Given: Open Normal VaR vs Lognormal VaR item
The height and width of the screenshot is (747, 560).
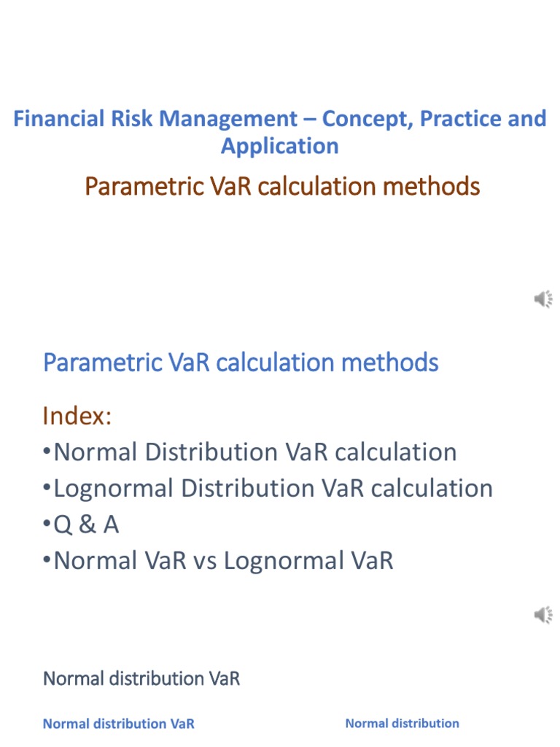Looking at the screenshot, I should point(224,560).
